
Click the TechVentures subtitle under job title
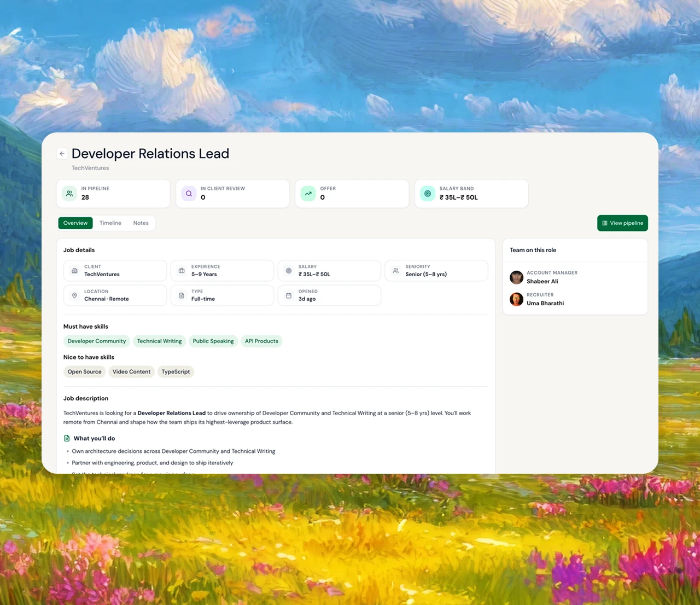(90, 168)
